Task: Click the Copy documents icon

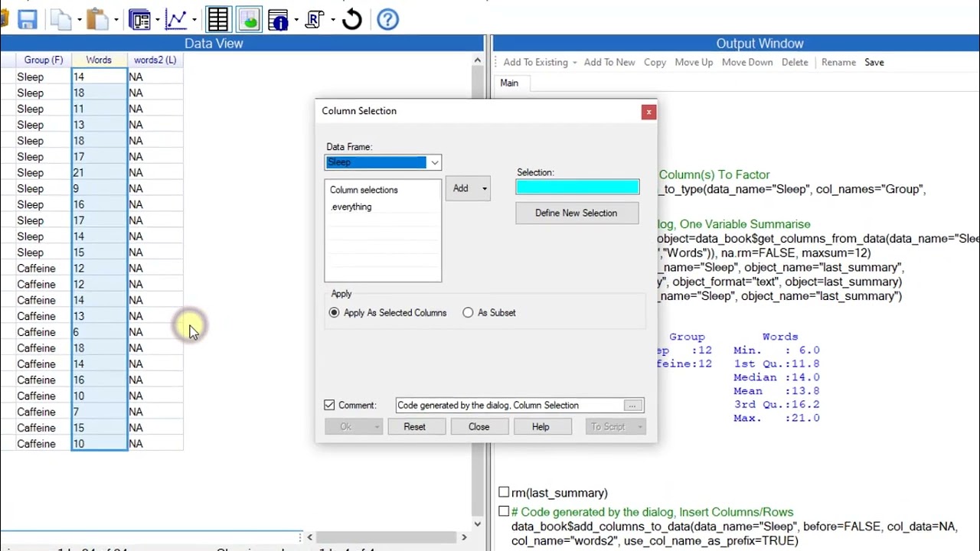Action: tap(60, 20)
